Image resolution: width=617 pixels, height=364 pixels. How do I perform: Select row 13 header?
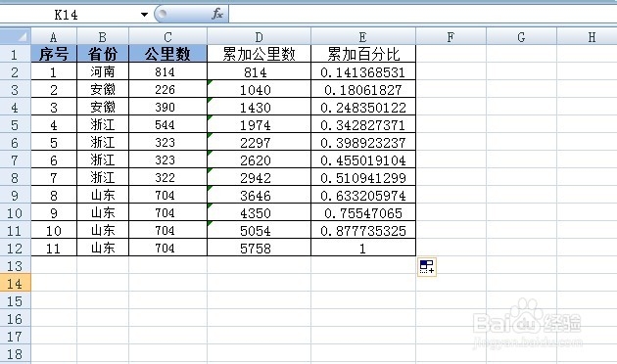(x=16, y=265)
